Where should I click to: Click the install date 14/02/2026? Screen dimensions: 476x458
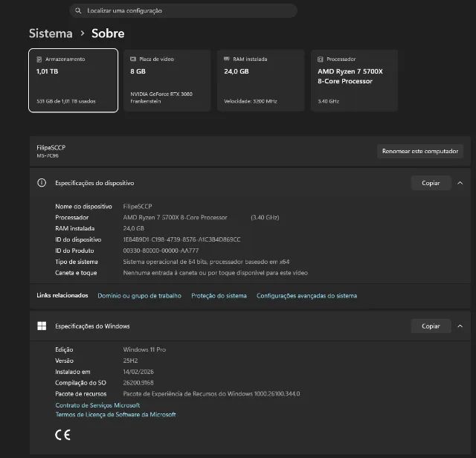[x=138, y=372]
